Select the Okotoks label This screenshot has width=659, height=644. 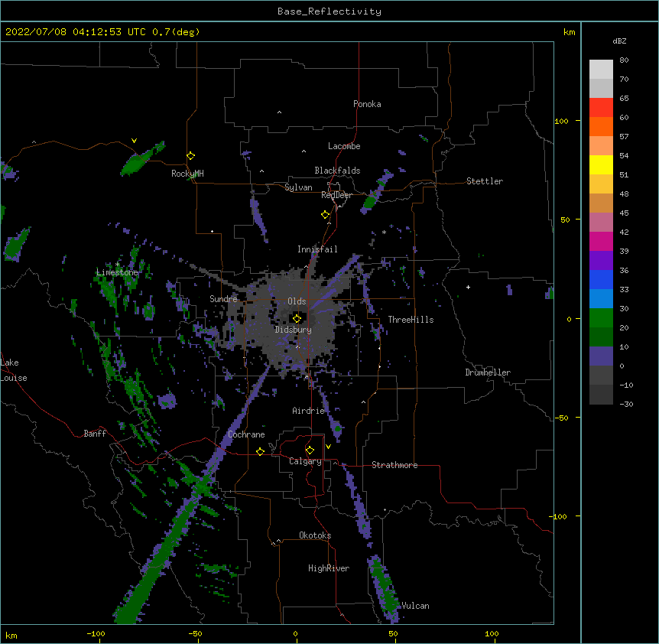pyautogui.click(x=315, y=535)
